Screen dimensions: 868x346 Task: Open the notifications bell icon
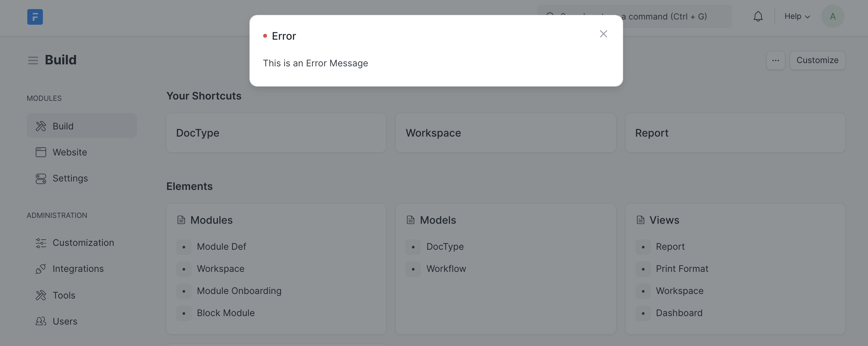coord(758,17)
